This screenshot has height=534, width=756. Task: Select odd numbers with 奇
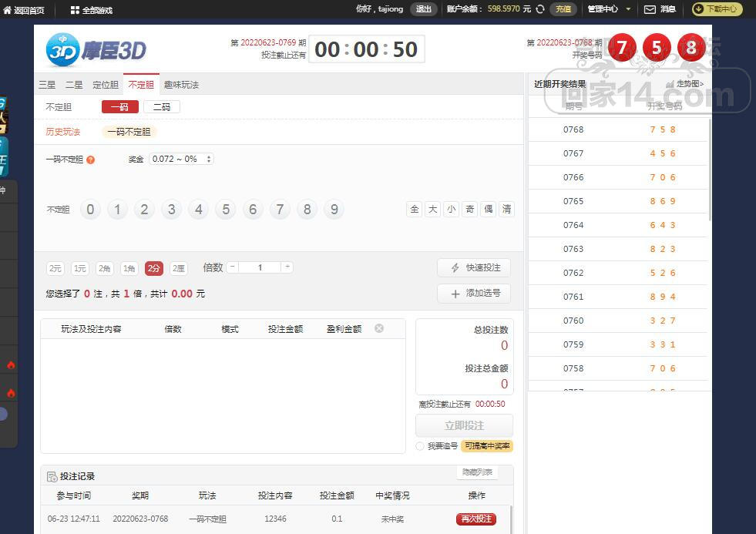click(x=469, y=209)
